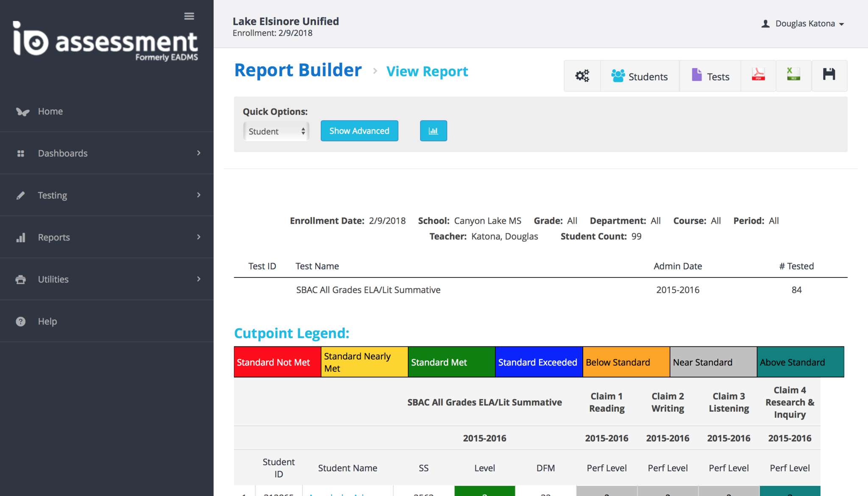Open Testing sidebar menu item
The height and width of the screenshot is (496, 868).
53,195
